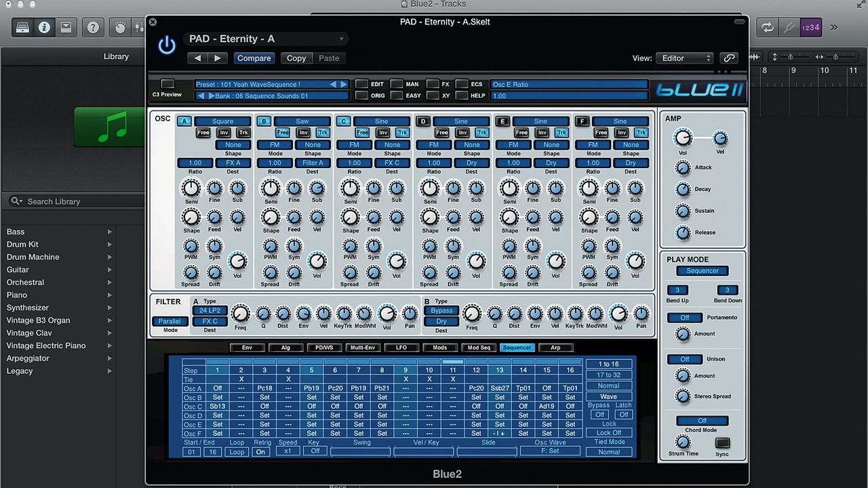Toggle the HELP checkbox
Screen dimensions: 868x488
pos(462,96)
